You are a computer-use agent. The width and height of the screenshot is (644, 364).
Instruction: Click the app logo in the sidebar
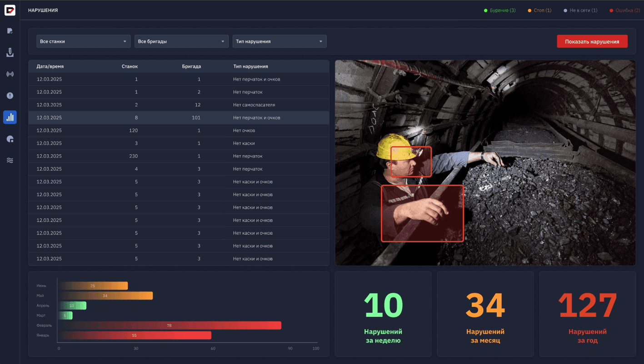(10, 10)
